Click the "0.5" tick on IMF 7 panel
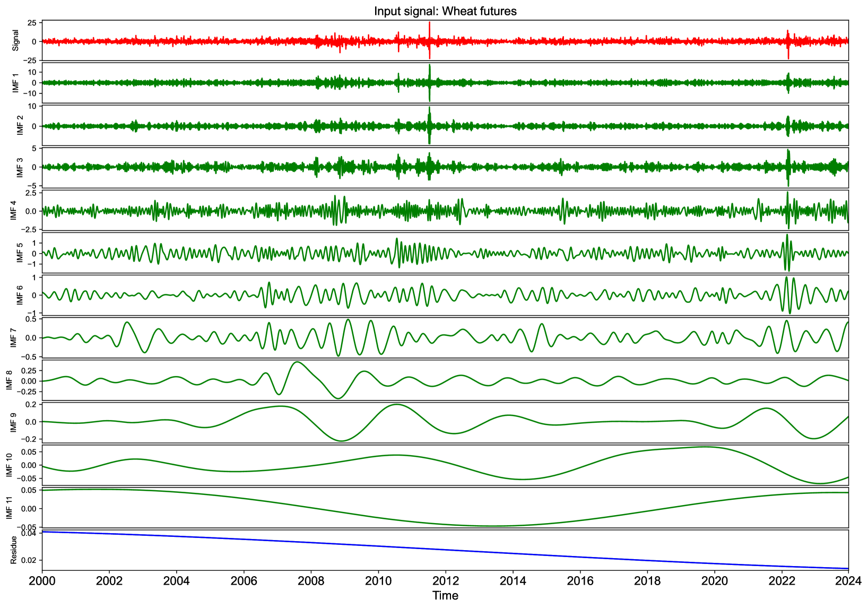This screenshot has height=608, width=868. click(30, 319)
